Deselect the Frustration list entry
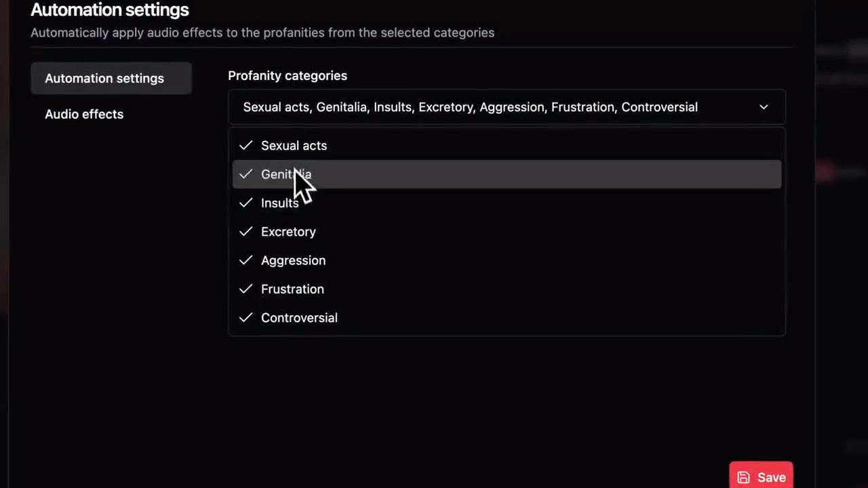The width and height of the screenshot is (868, 488). (507, 289)
